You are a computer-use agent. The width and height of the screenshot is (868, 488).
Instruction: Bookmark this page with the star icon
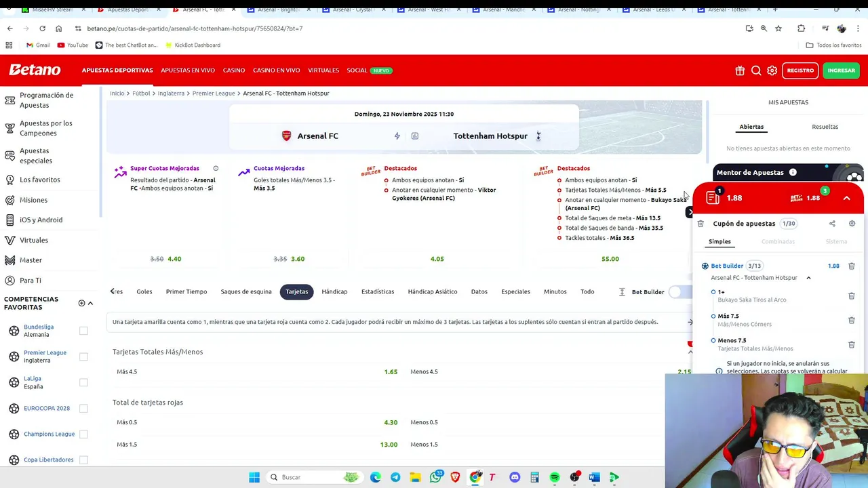pos(778,28)
